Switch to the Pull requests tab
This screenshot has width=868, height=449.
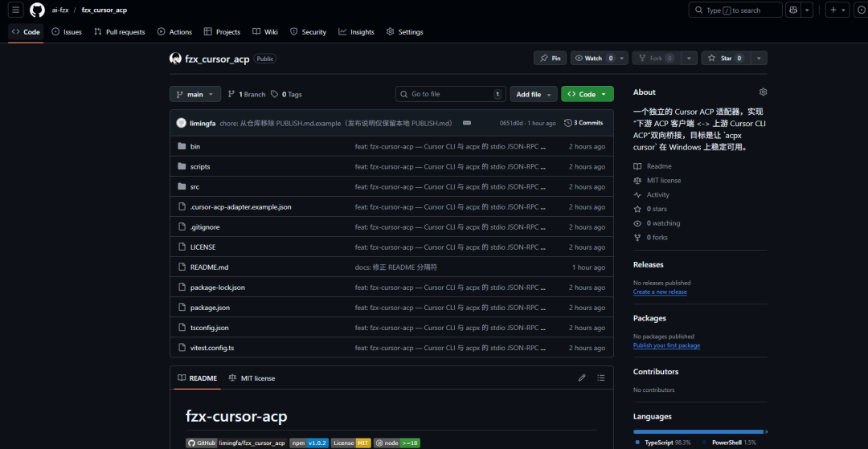(x=120, y=32)
